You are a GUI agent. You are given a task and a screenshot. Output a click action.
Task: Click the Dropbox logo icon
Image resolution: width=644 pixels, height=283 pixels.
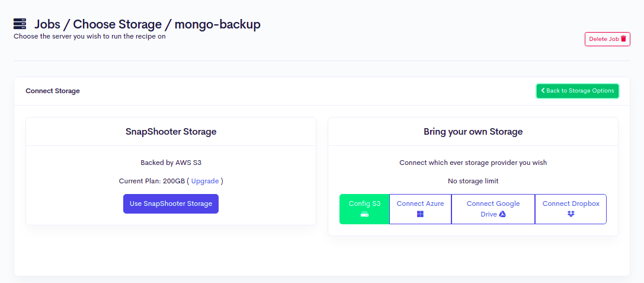click(x=571, y=214)
